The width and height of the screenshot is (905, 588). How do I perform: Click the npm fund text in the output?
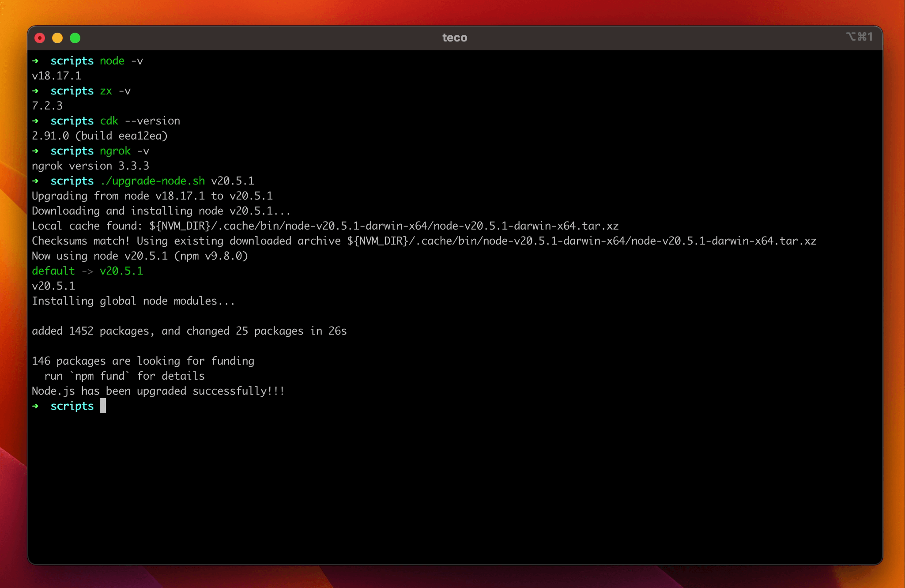point(99,376)
